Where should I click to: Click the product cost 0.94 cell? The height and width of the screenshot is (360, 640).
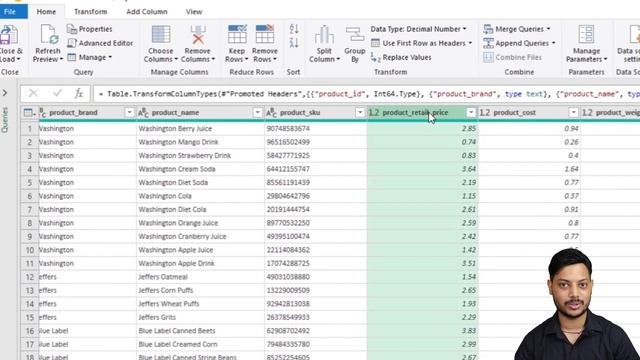point(529,129)
